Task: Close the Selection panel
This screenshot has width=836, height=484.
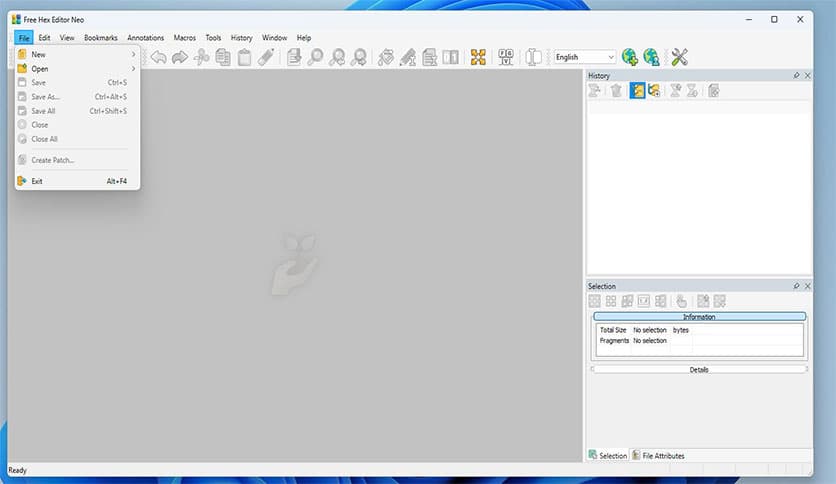Action: [x=807, y=286]
